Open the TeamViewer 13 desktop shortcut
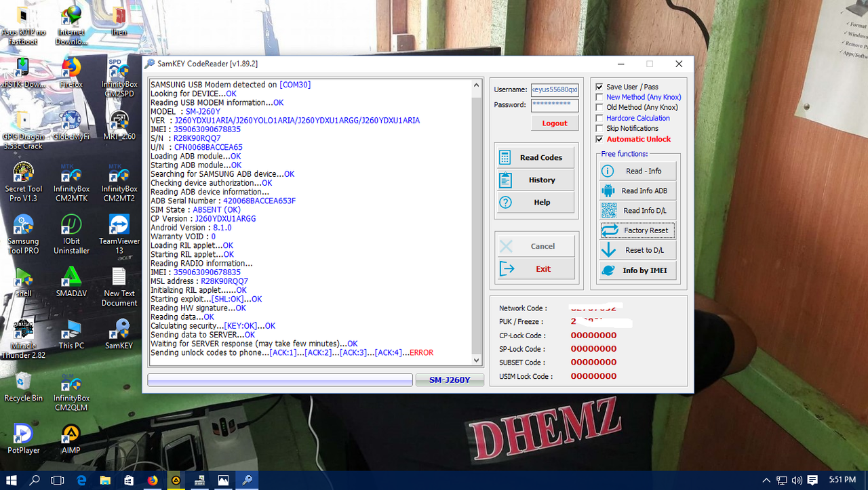Screen dimensions: 868x490 [119, 234]
